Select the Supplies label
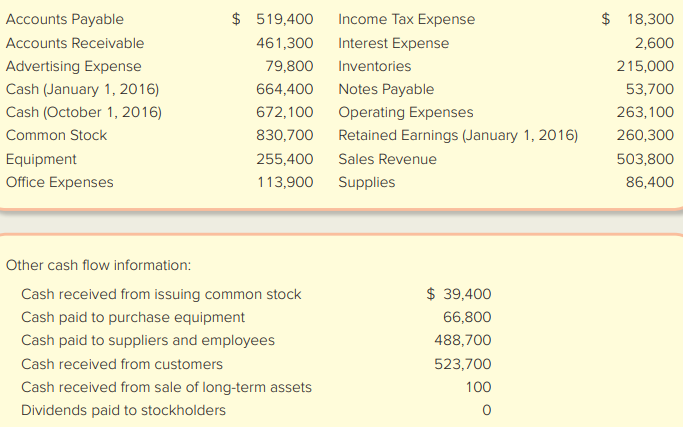 367,182
